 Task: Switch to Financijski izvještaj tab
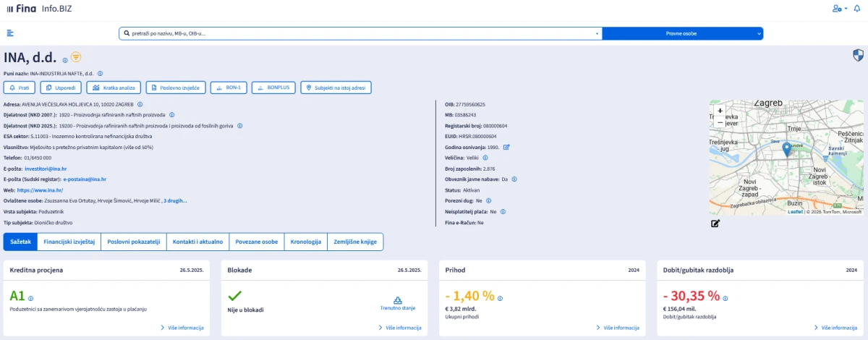coord(69,242)
